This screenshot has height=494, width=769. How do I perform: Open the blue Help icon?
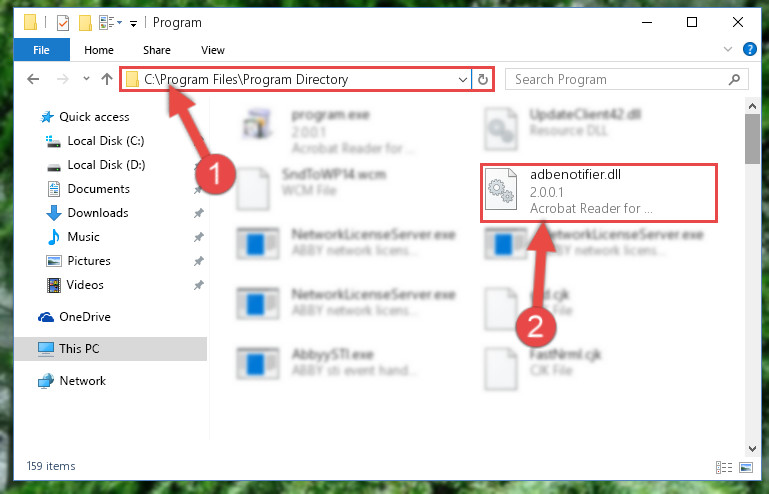click(x=749, y=49)
